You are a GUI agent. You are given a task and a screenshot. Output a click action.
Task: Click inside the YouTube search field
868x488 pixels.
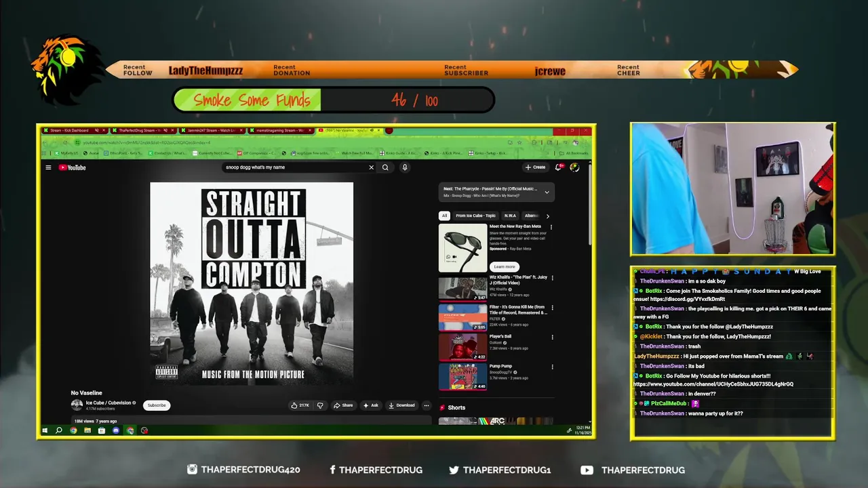coord(295,167)
